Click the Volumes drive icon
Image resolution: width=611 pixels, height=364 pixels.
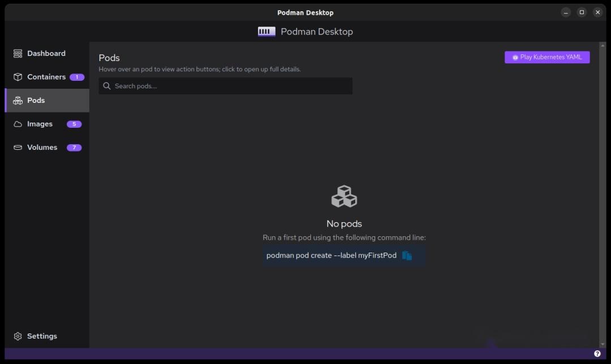[17, 147]
